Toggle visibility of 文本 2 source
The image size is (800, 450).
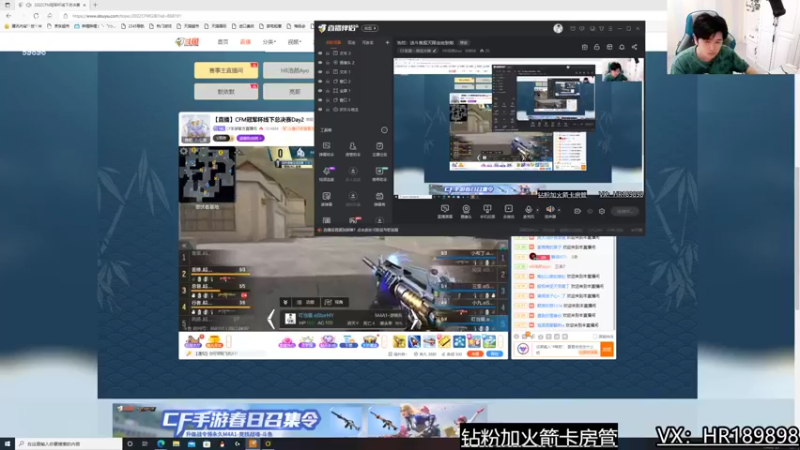pyautogui.click(x=320, y=53)
